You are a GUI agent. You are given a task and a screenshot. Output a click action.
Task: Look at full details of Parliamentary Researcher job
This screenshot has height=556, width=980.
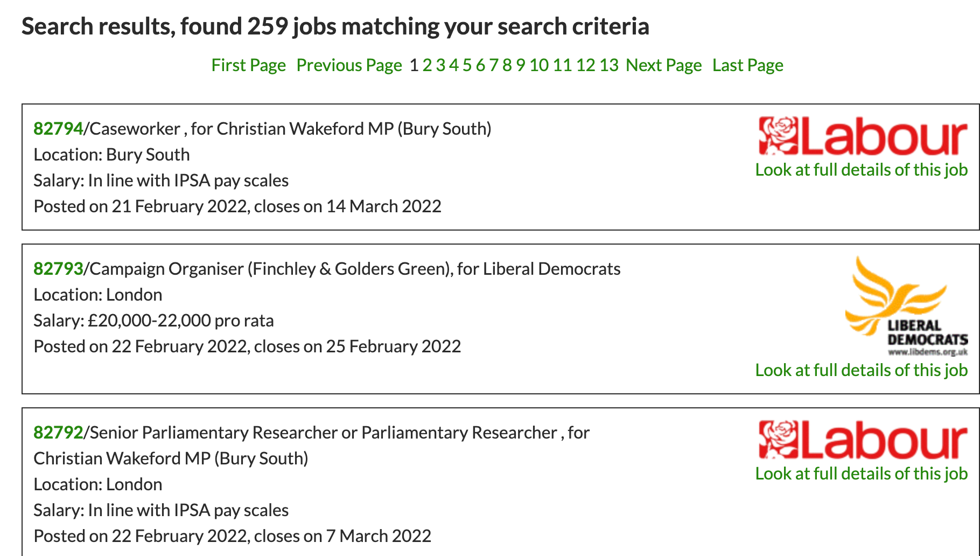tap(861, 474)
